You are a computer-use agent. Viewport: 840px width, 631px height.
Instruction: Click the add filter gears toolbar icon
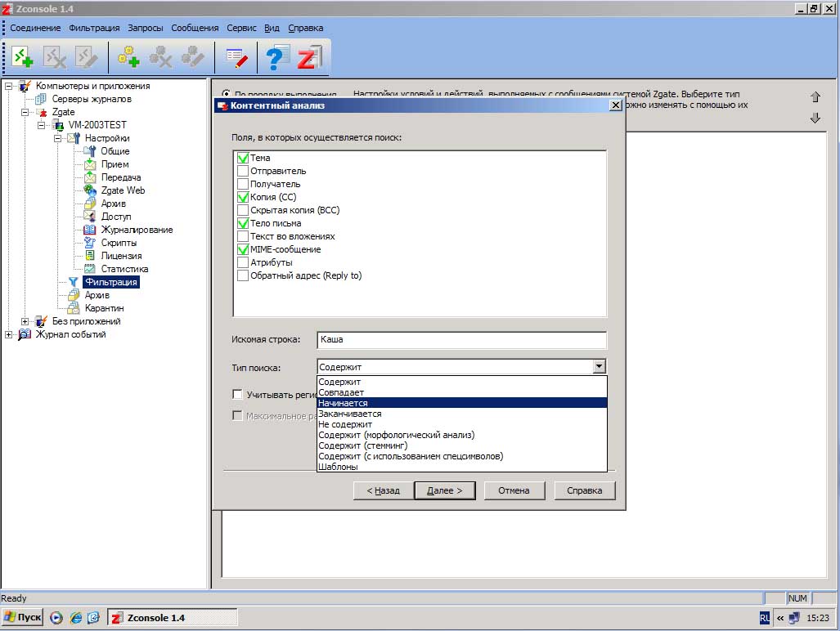coord(128,56)
